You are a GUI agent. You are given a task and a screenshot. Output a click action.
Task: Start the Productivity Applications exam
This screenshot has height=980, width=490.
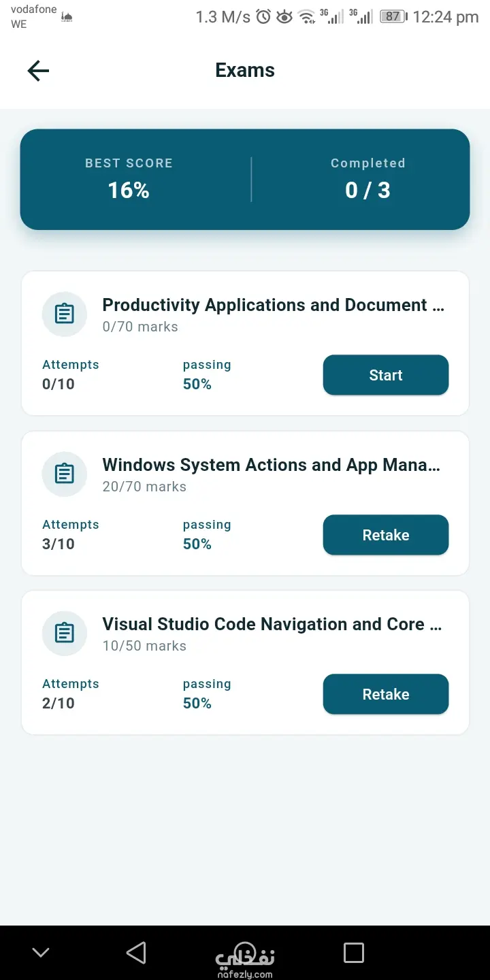click(386, 375)
